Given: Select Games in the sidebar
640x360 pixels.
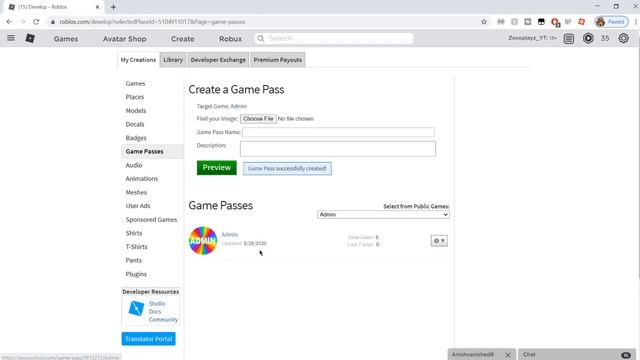Looking at the screenshot, I should [136, 83].
